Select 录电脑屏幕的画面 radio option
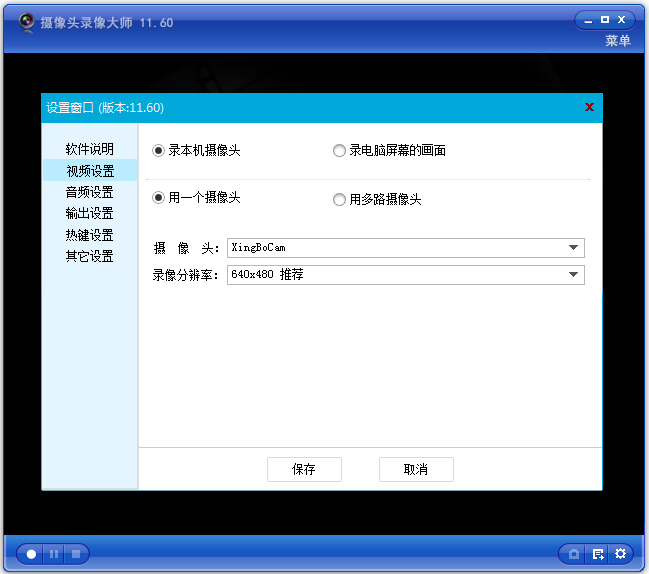 pyautogui.click(x=389, y=150)
